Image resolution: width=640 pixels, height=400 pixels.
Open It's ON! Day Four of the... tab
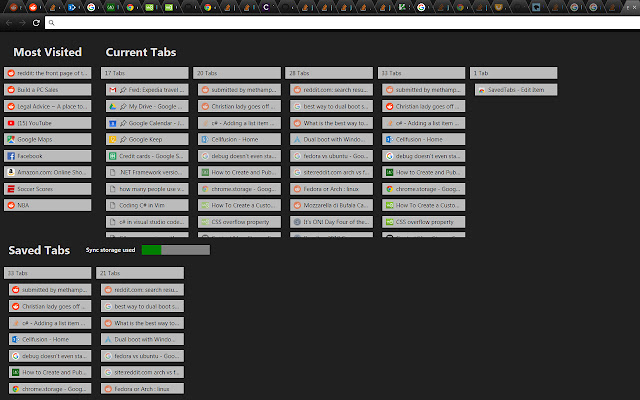tap(332, 222)
